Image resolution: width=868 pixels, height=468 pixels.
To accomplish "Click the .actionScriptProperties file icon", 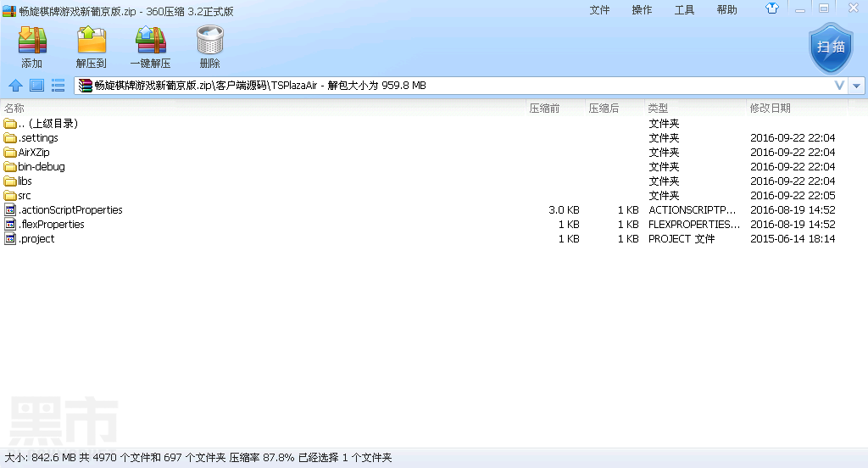I will [x=10, y=210].
